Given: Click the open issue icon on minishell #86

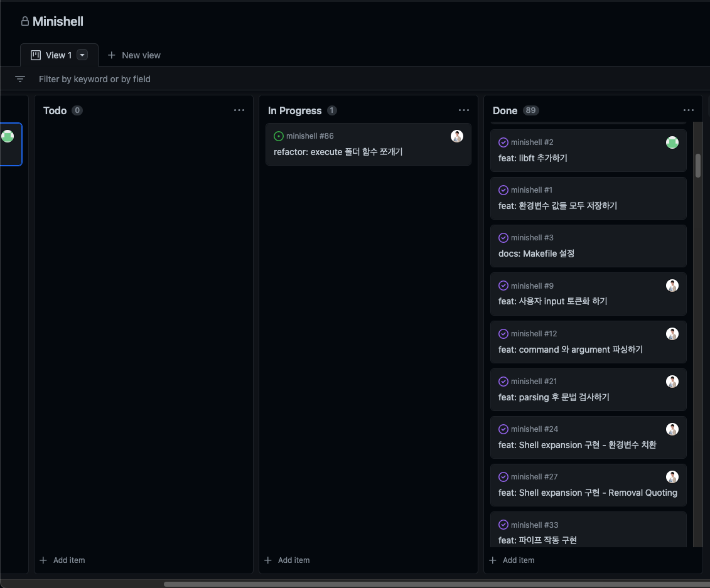Looking at the screenshot, I should [279, 136].
